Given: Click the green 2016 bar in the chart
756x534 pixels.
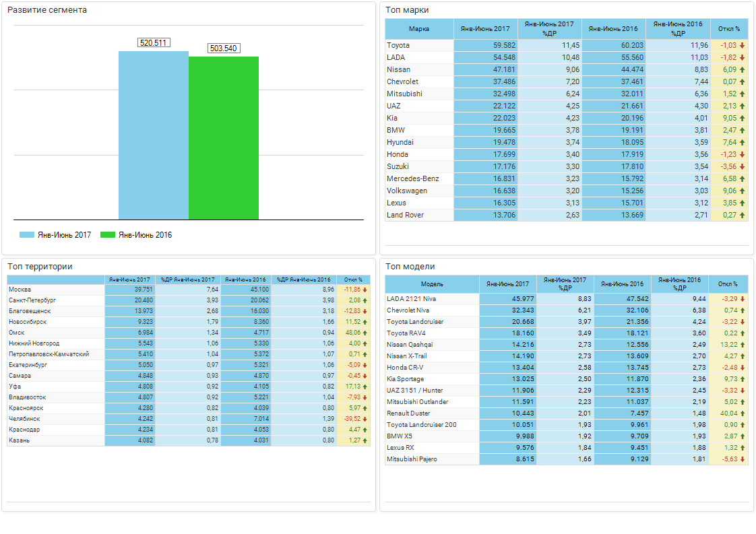Looking at the screenshot, I should pos(224,138).
